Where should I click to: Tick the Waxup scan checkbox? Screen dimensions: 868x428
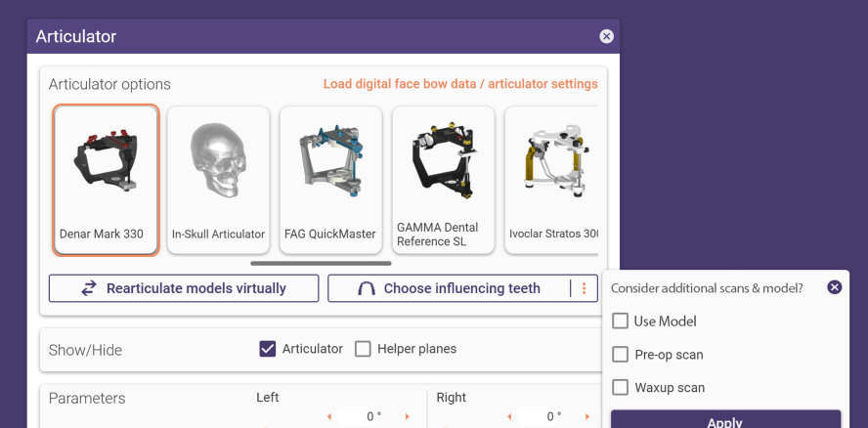pyautogui.click(x=620, y=388)
